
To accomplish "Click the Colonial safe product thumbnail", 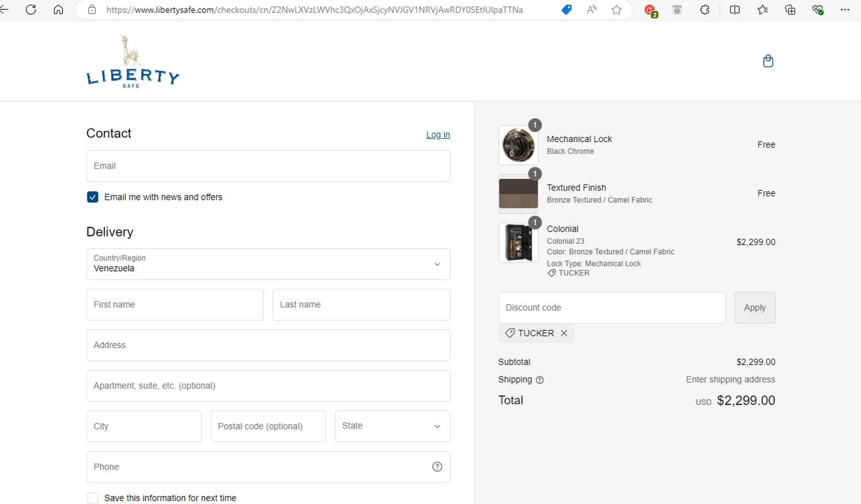I will pyautogui.click(x=518, y=243).
